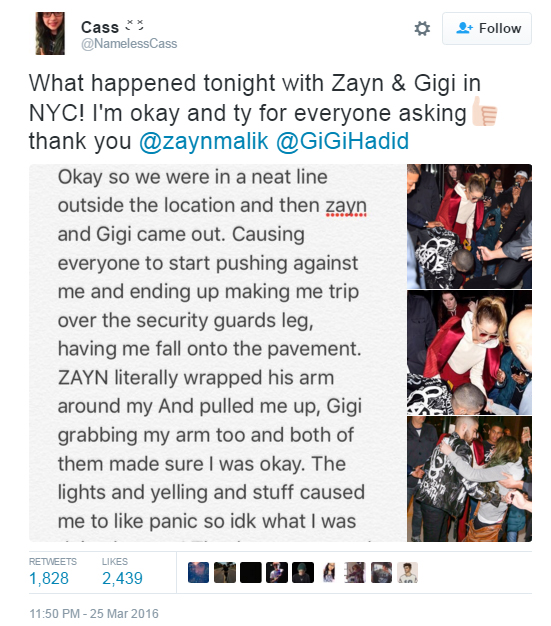The width and height of the screenshot is (551, 626).
Task: Open the sixth liker avatar with girl
Action: pyautogui.click(x=329, y=573)
